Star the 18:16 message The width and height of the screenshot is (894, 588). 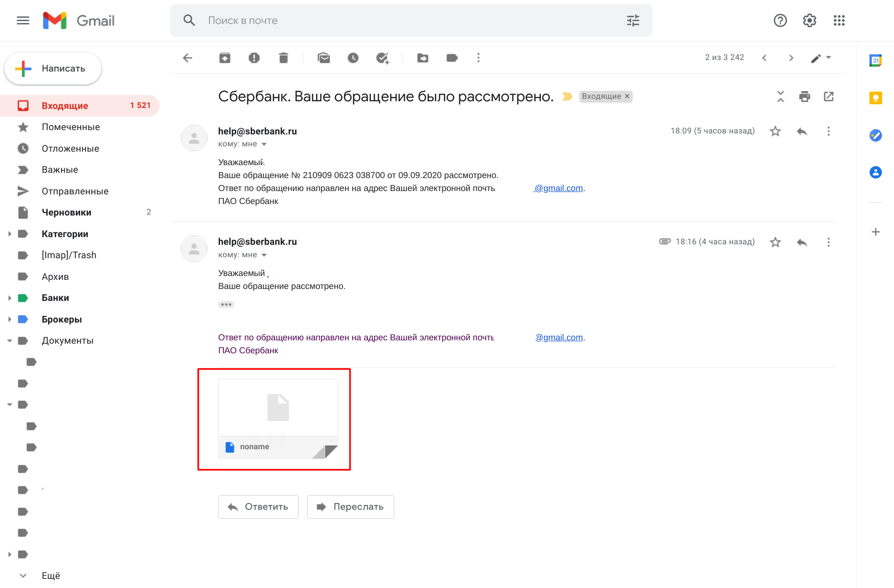click(x=775, y=242)
